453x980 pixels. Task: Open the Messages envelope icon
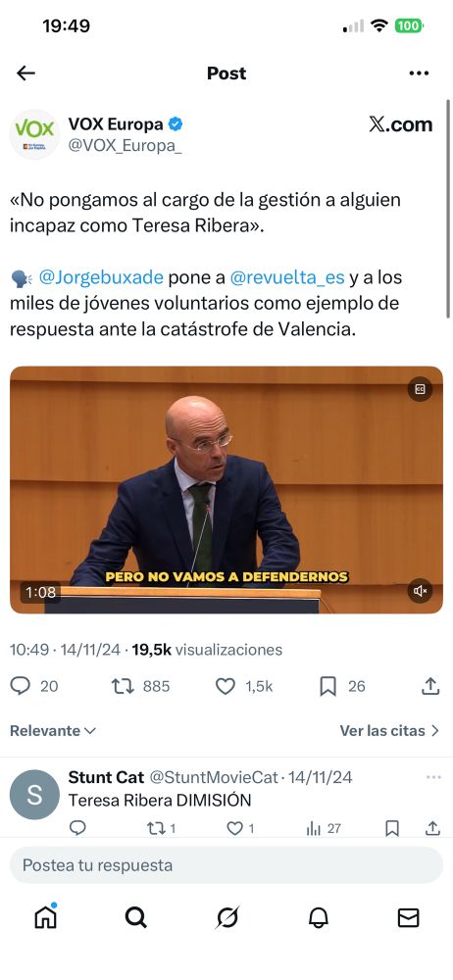pos(408,917)
